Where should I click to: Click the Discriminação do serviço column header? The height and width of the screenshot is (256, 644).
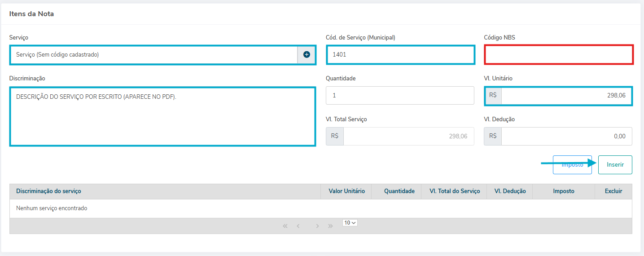point(48,191)
